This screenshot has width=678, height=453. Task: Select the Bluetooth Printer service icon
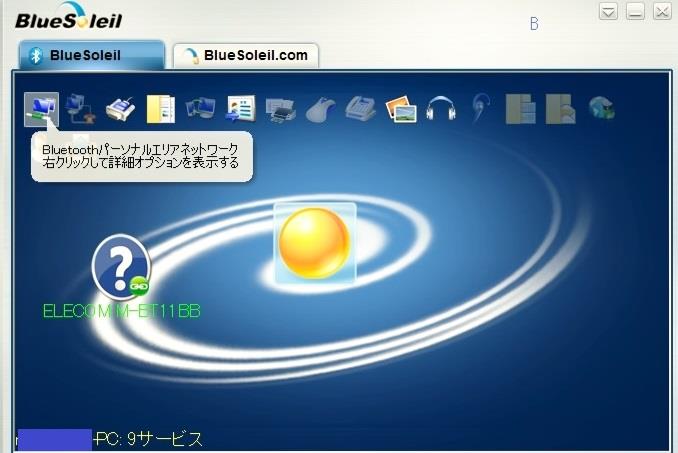(x=281, y=110)
